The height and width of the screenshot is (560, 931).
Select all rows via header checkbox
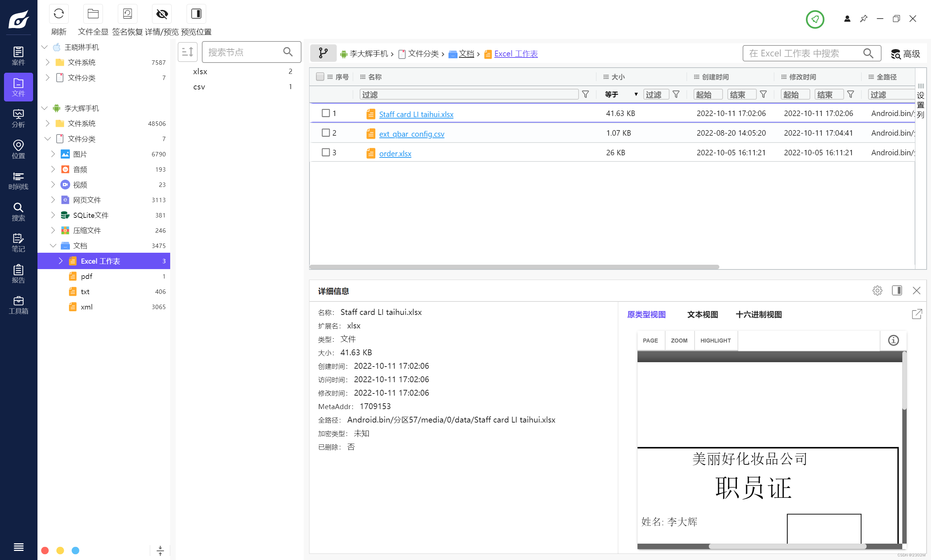pos(320,77)
